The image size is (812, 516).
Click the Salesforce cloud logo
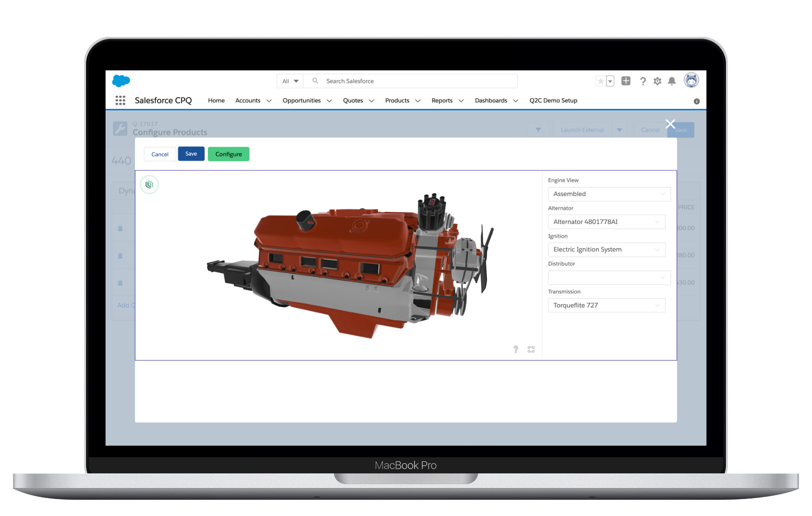[x=121, y=81]
